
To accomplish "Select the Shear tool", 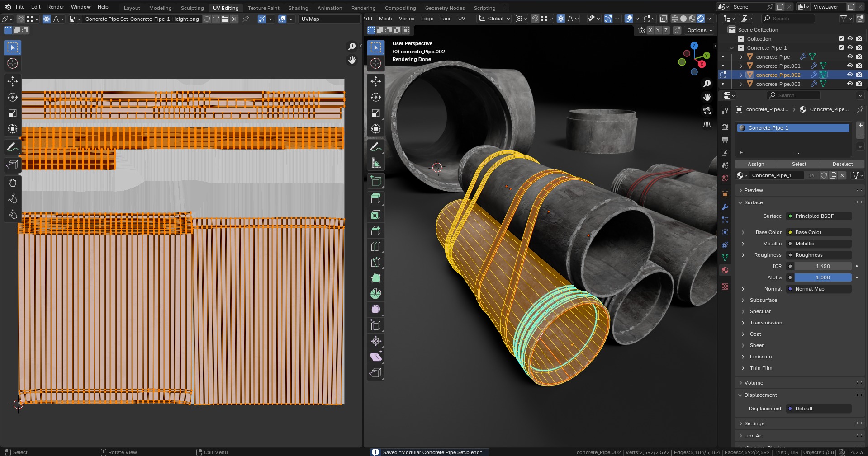I will click(376, 357).
